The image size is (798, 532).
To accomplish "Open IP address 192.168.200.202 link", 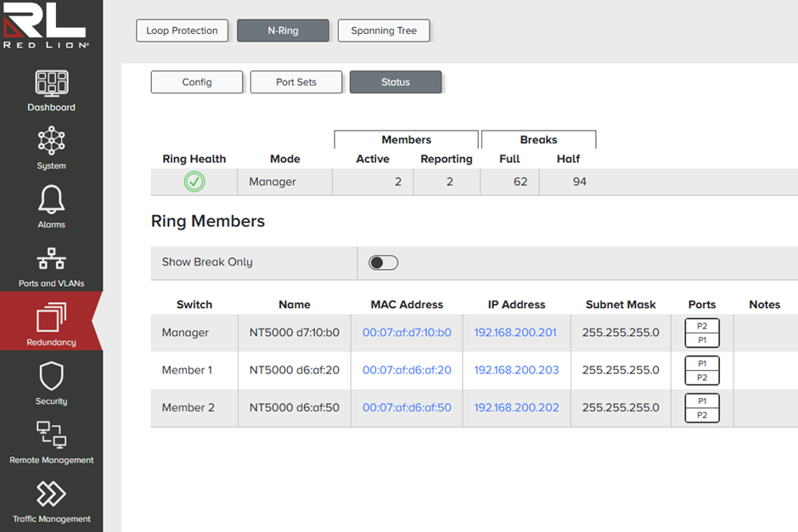I will 516,407.
